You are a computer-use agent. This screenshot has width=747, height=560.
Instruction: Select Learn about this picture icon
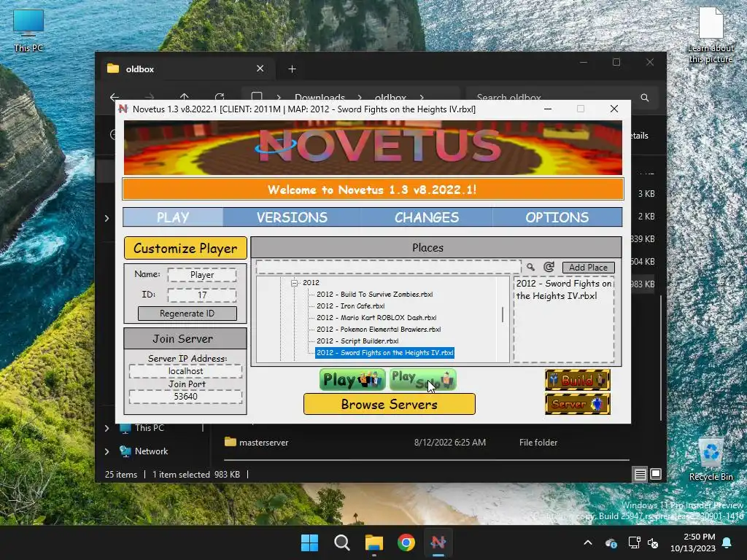click(x=711, y=35)
